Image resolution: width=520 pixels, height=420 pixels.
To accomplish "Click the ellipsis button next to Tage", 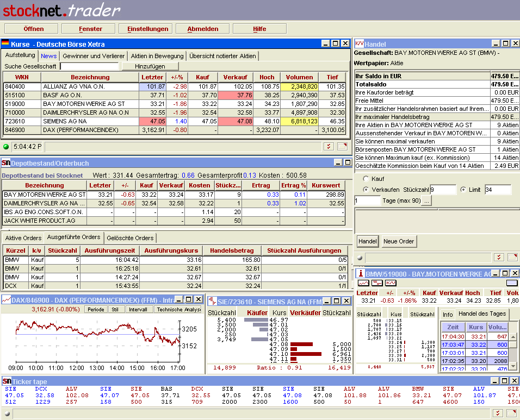I will pyautogui.click(x=426, y=201).
